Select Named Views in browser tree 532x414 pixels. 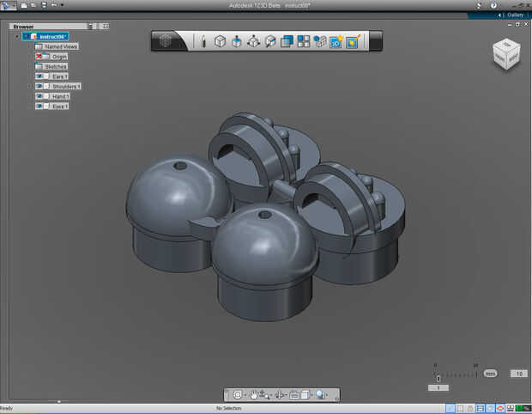[60, 46]
